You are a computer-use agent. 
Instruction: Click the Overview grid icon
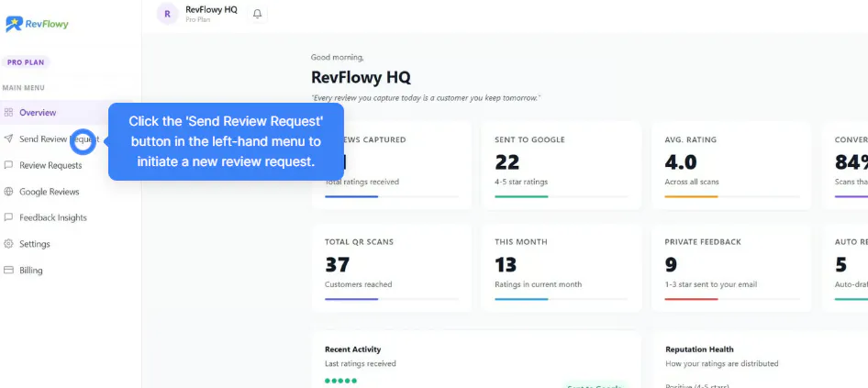[x=8, y=112]
